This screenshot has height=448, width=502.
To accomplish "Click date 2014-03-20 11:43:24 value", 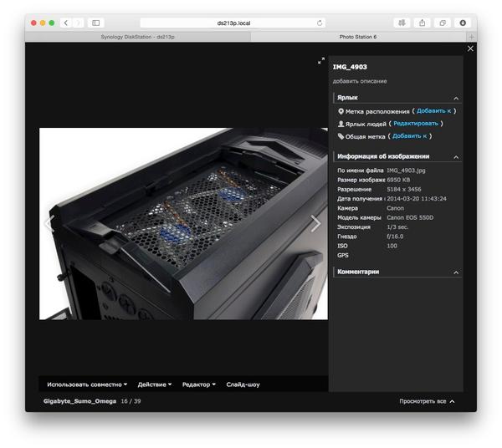I will [x=417, y=199].
